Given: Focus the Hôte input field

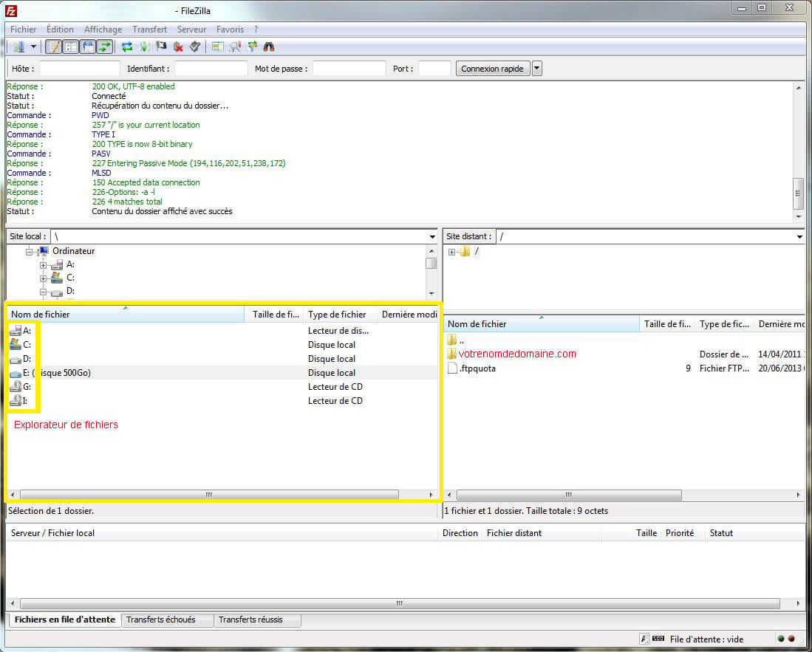Looking at the screenshot, I should pyautogui.click(x=80, y=69).
